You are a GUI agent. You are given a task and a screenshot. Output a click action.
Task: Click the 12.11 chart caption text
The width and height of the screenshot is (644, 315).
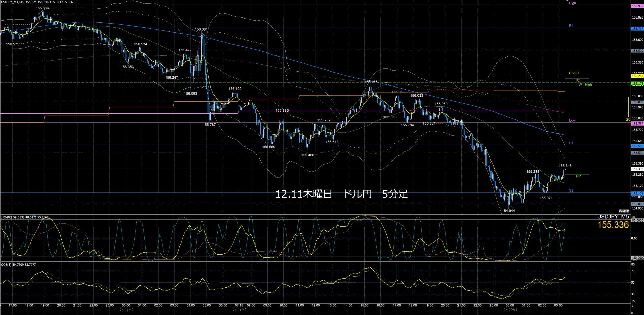(x=341, y=194)
